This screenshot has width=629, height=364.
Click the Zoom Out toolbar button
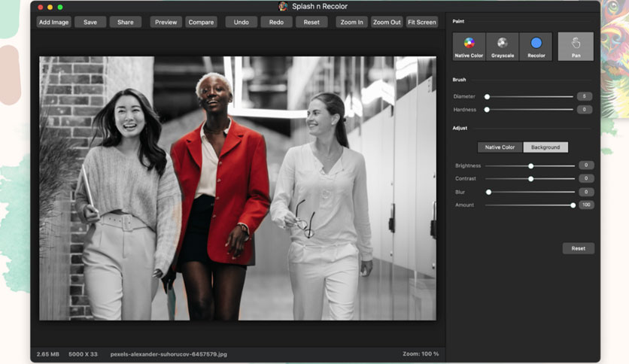387,22
